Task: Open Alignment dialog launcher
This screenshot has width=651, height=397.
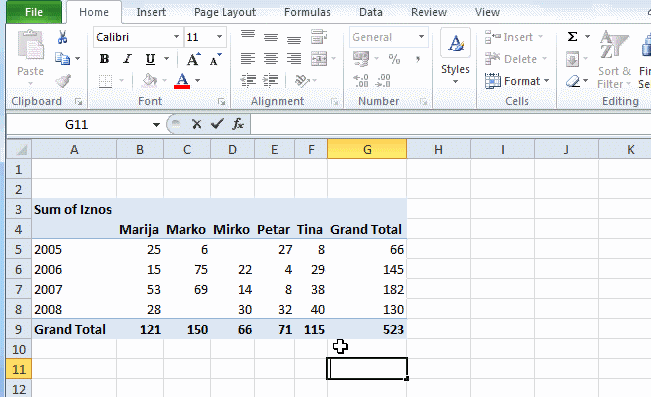Action: pyautogui.click(x=335, y=101)
